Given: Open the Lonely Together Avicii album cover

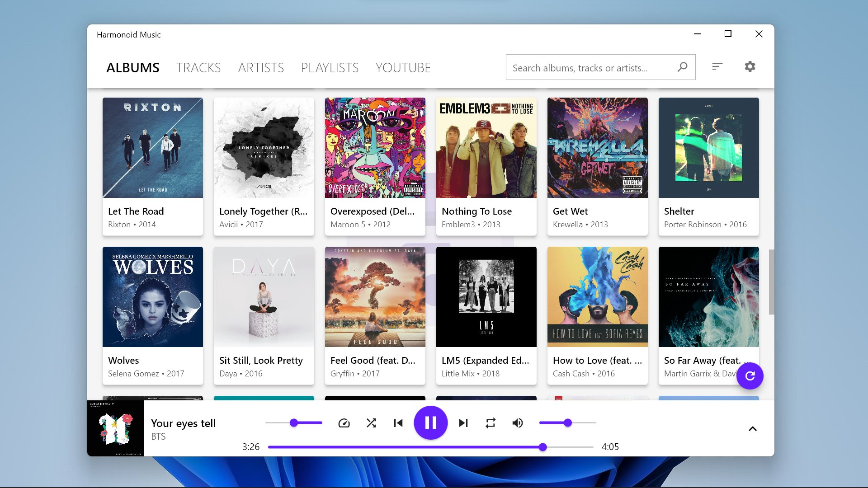Looking at the screenshot, I should [x=264, y=148].
